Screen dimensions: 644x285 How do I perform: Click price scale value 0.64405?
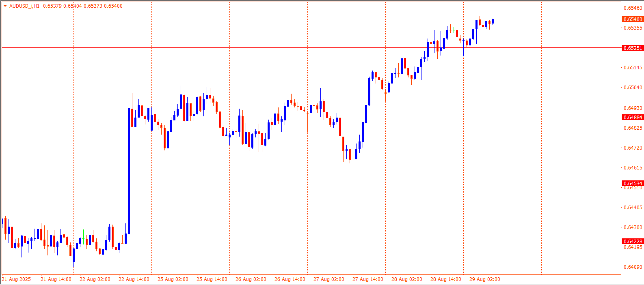tap(633, 208)
